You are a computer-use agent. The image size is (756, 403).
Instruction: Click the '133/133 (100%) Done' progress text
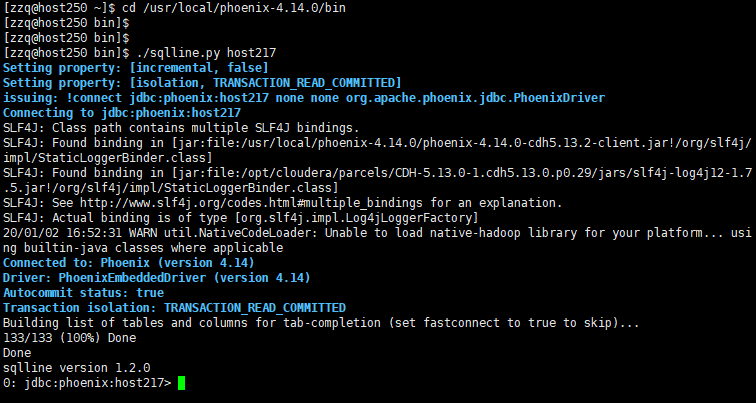click(x=65, y=338)
